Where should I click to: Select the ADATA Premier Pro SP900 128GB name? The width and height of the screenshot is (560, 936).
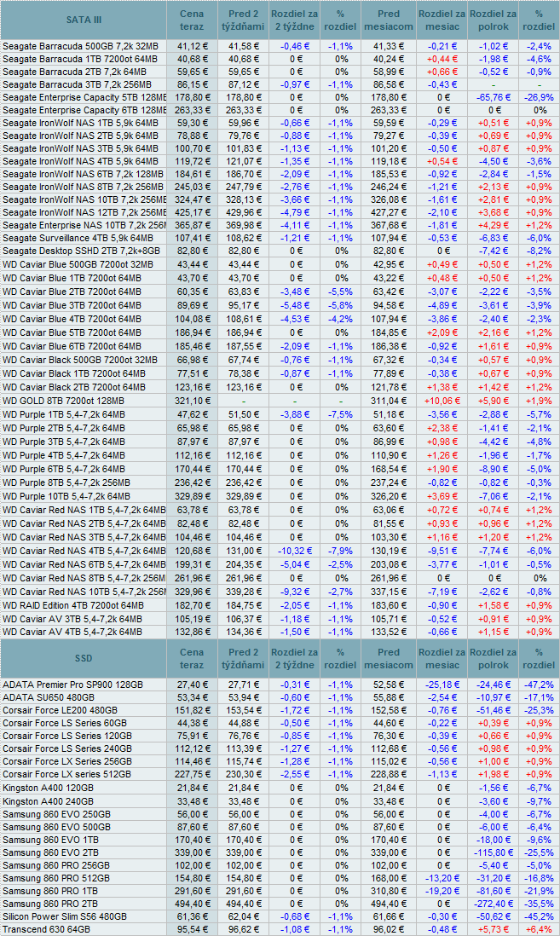coord(72,685)
